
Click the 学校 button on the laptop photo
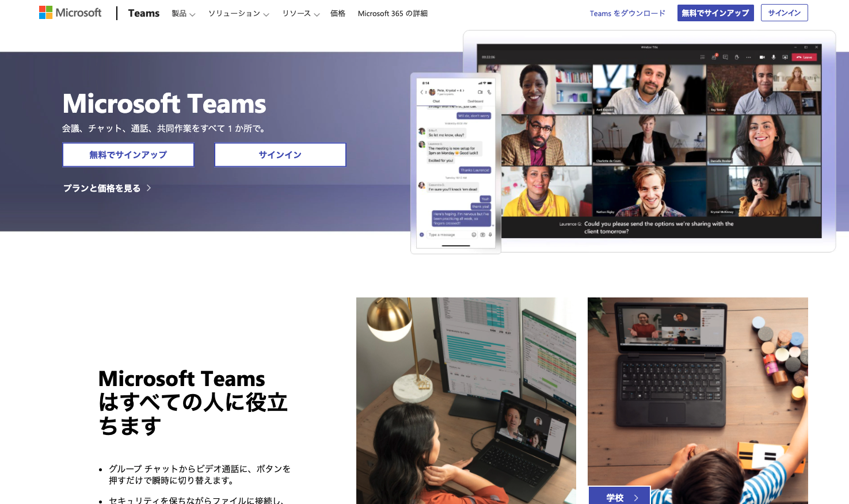[x=619, y=496]
